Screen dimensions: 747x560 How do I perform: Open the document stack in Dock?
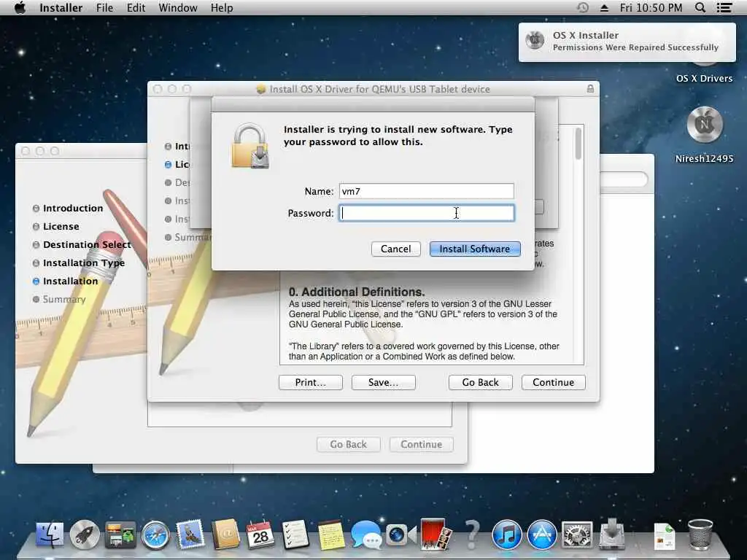pyautogui.click(x=665, y=536)
